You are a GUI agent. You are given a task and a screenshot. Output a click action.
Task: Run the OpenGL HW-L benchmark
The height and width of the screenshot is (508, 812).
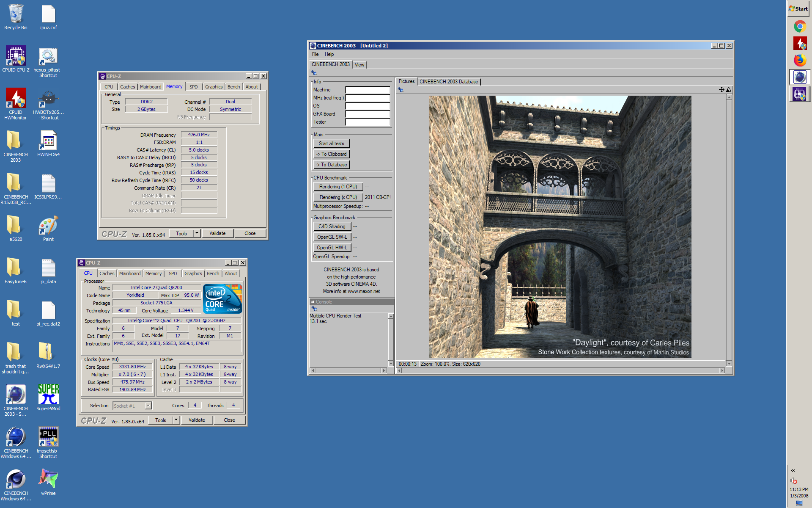(x=332, y=248)
